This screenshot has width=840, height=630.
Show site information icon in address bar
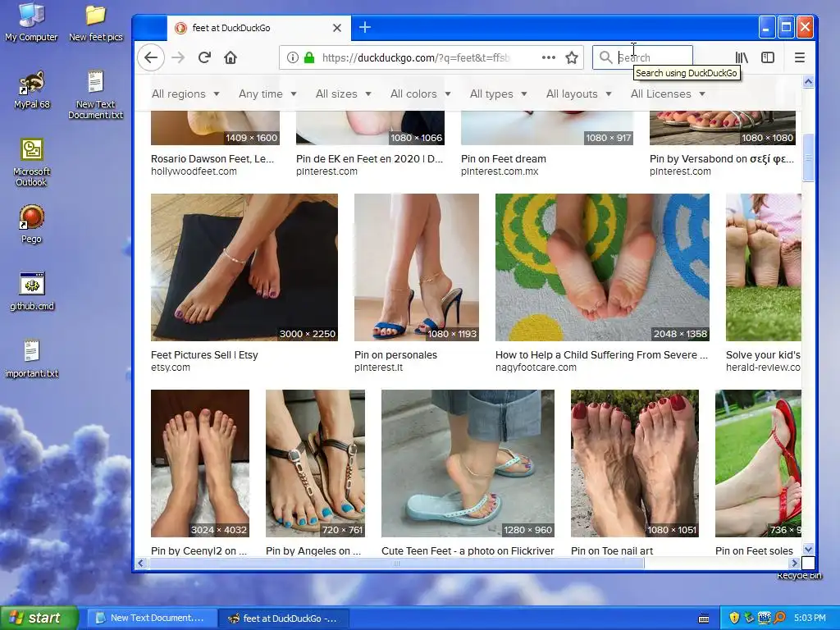pos(293,57)
